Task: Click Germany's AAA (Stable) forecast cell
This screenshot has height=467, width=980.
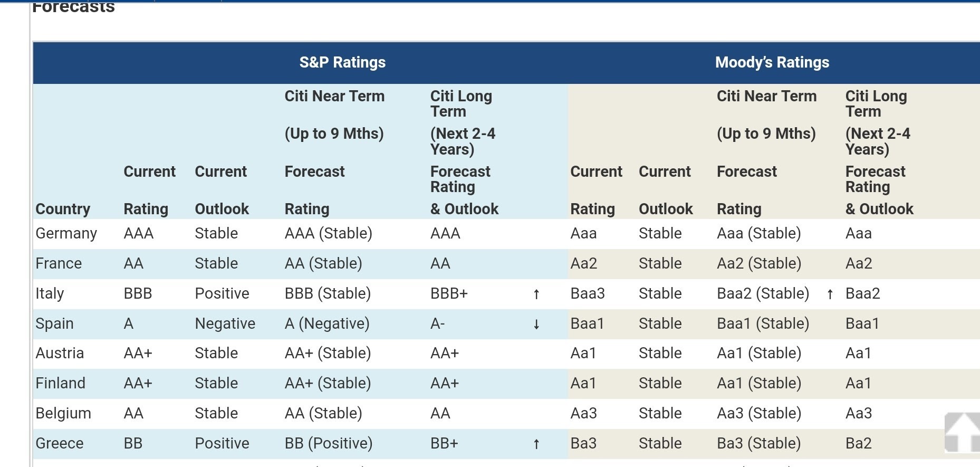Action: tap(329, 233)
